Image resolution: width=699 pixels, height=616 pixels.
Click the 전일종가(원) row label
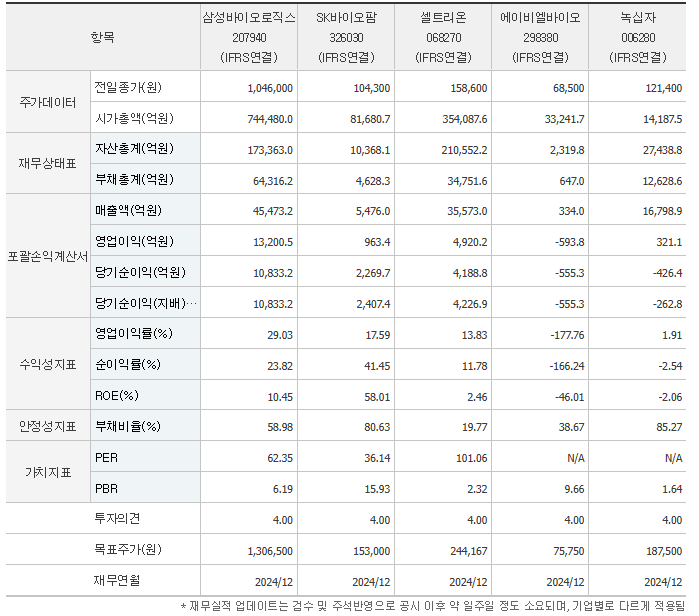(x=128, y=87)
